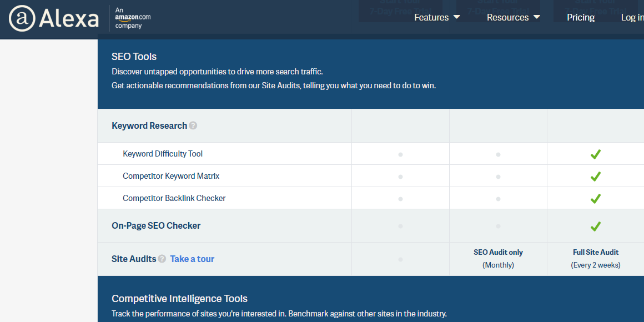
Task: Show help tooltip for Site Audits
Action: [162, 259]
